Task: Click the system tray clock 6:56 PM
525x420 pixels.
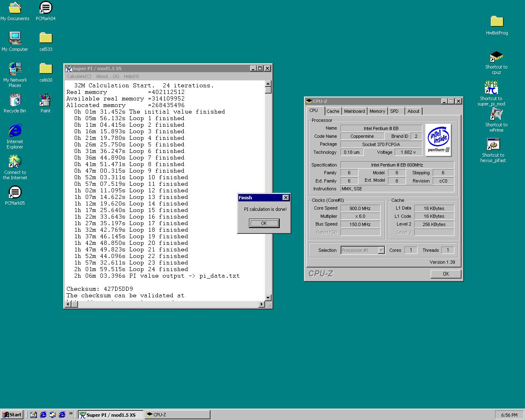Action: [x=509, y=415]
